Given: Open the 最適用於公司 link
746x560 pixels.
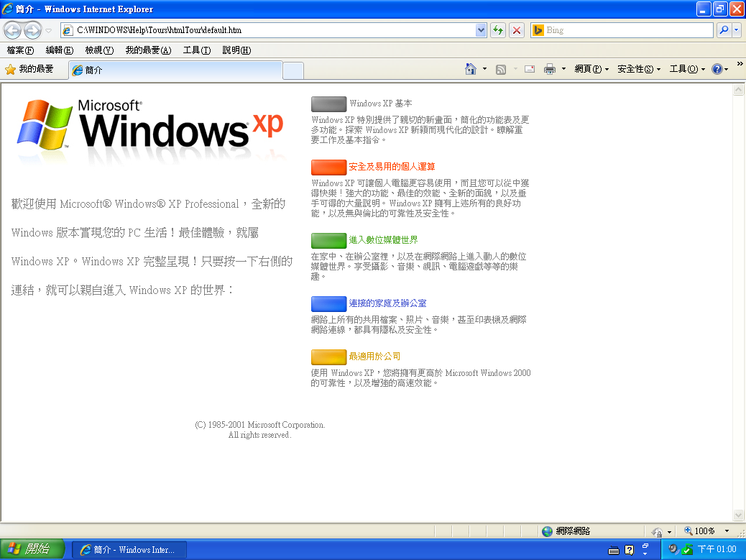Looking at the screenshot, I should point(374,357).
